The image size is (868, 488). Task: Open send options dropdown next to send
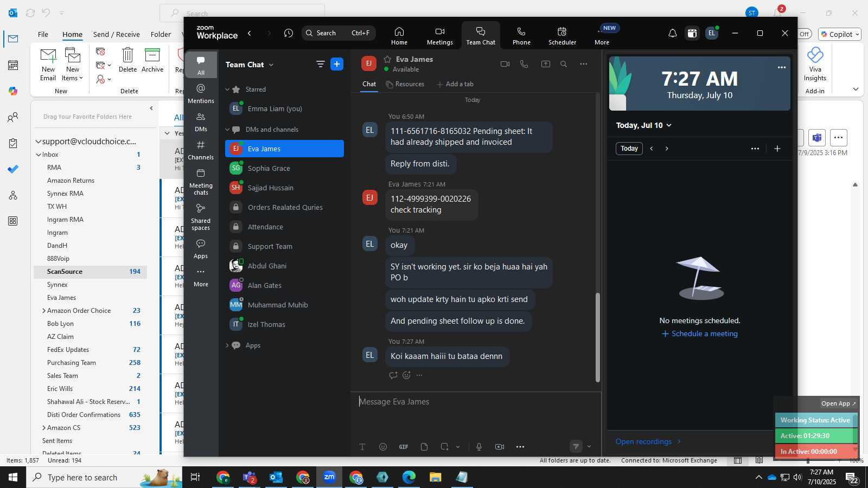[x=589, y=447]
